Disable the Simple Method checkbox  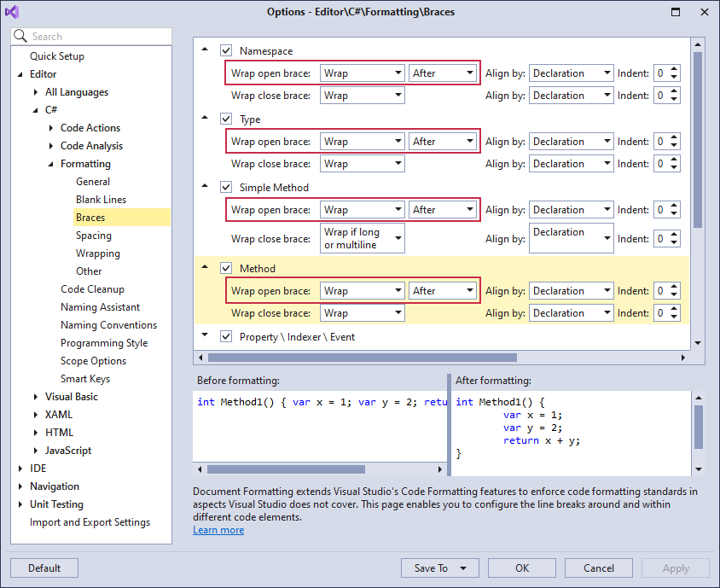pyautogui.click(x=226, y=187)
